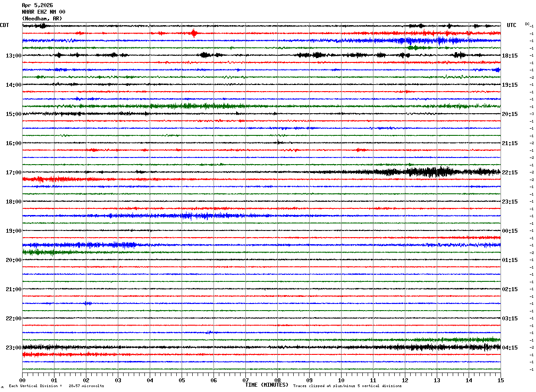Click the '05' minute tick on the time axis
Viewport: 536px width, 392px height.
182,380
